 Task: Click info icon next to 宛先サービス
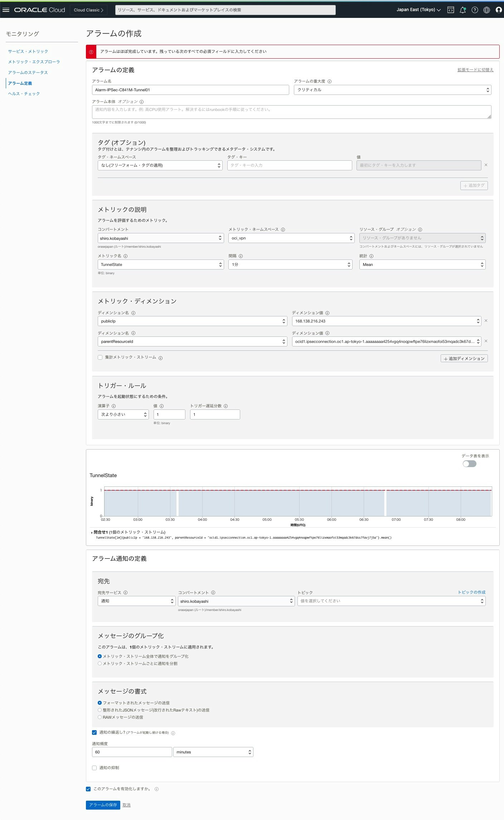click(x=125, y=593)
